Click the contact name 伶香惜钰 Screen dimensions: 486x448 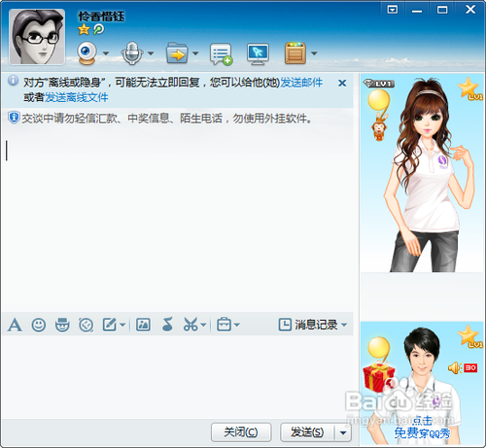coord(101,17)
